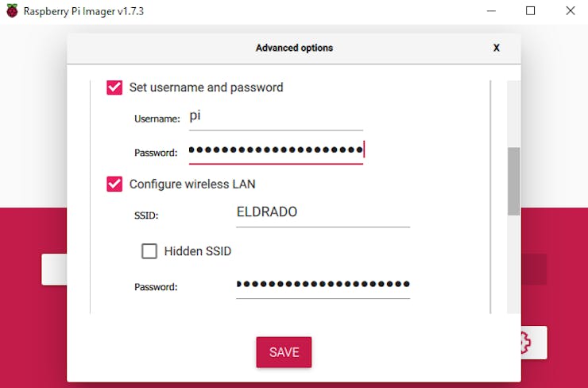Click the Configure wireless LAN label text

[192, 184]
